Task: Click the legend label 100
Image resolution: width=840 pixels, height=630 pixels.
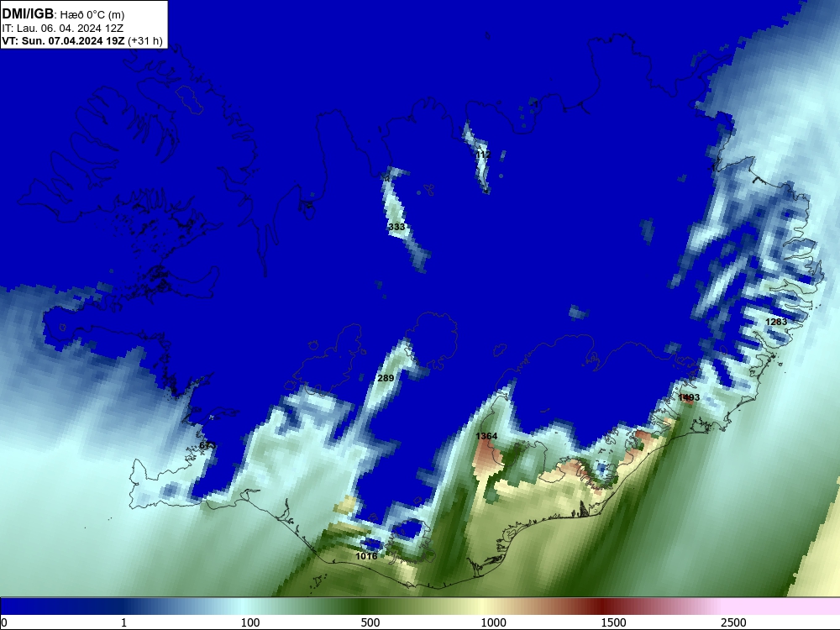Action: (x=250, y=622)
